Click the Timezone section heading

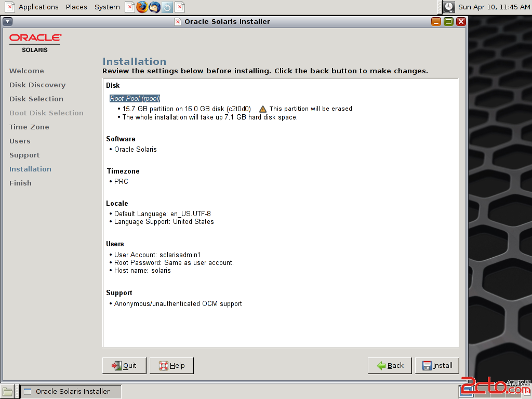tap(123, 171)
